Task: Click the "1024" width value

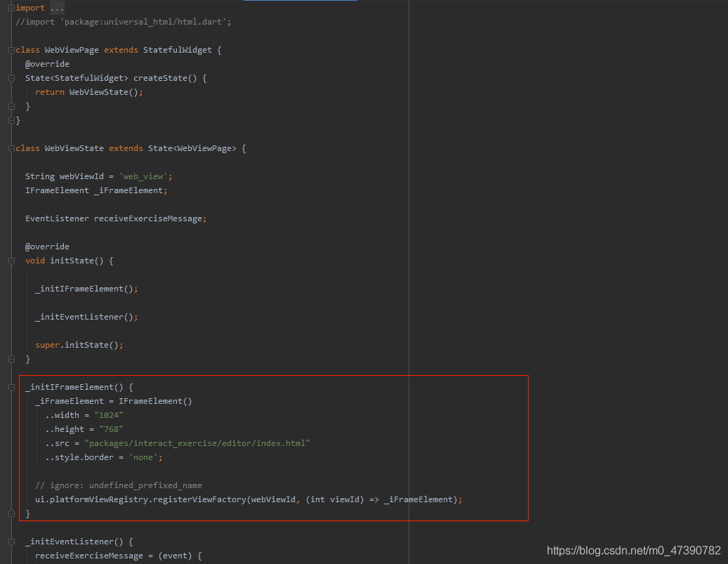Action: click(109, 415)
